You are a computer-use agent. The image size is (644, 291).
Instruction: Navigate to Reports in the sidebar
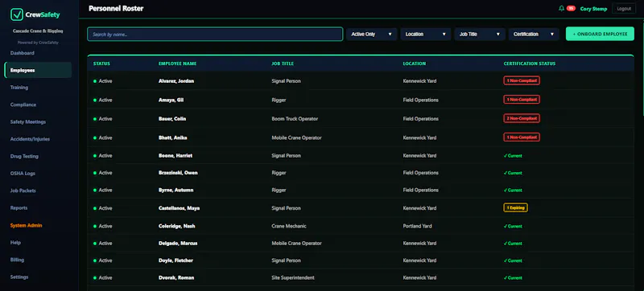point(19,207)
